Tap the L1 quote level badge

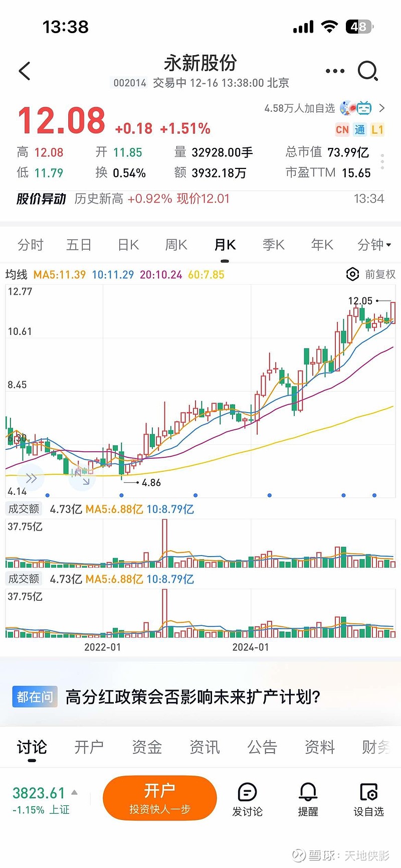pos(377,130)
